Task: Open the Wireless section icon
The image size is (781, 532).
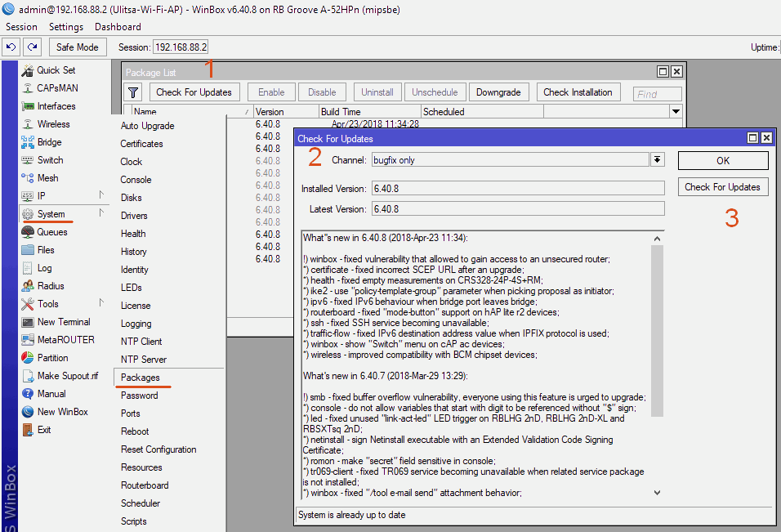Action: [27, 124]
